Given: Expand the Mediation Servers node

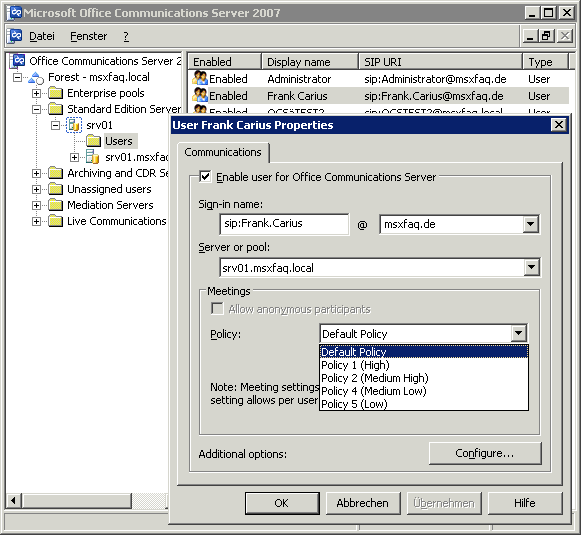Looking at the screenshot, I should [36, 205].
